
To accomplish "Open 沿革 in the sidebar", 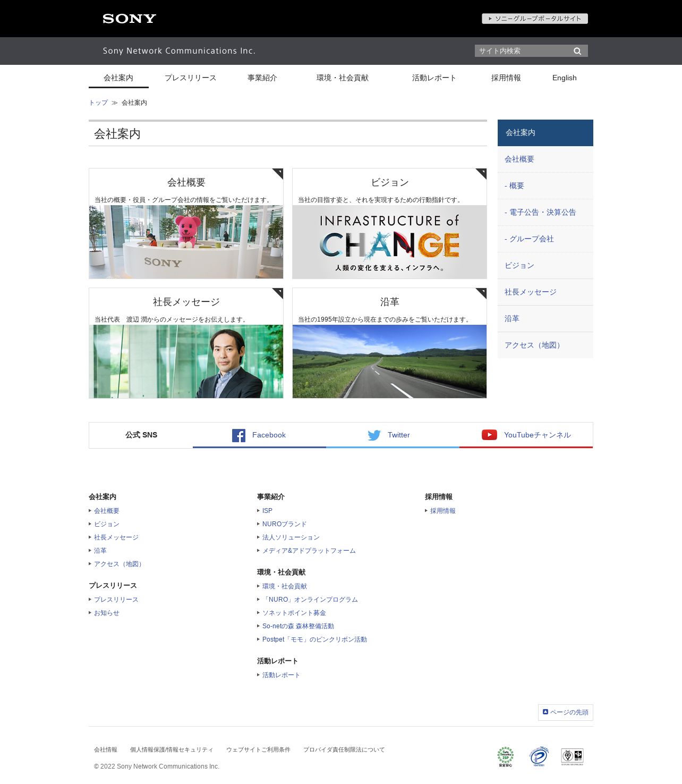I will (x=545, y=319).
